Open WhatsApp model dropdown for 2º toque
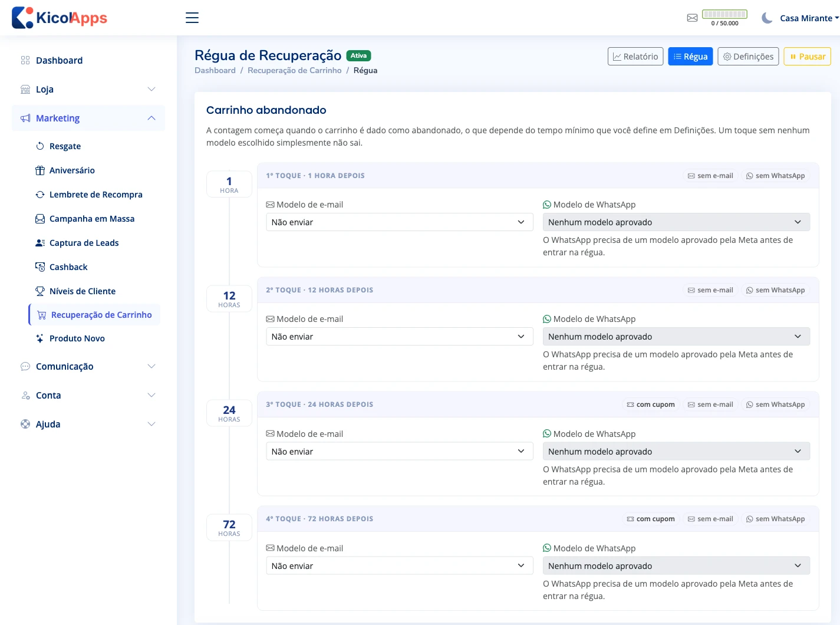 click(x=676, y=337)
